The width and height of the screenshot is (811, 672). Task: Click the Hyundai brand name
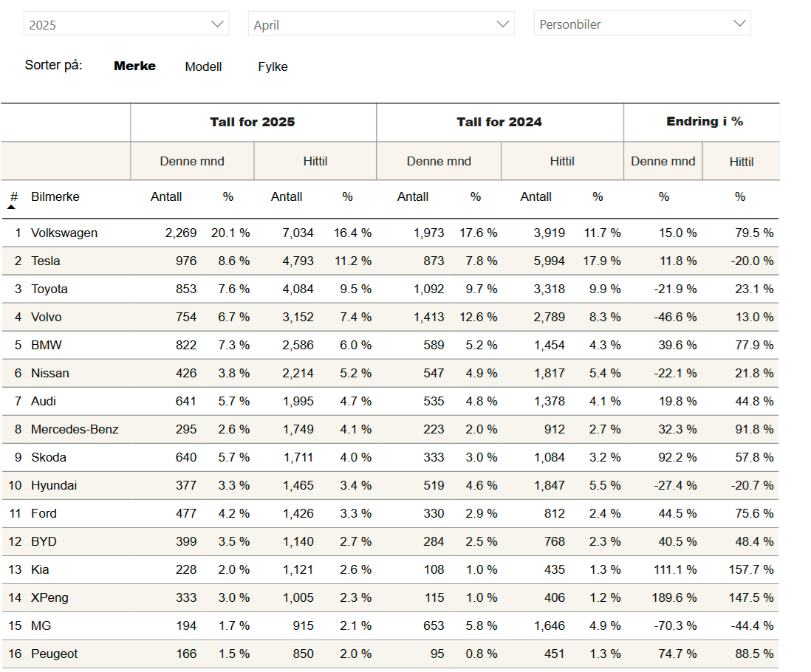(x=54, y=486)
